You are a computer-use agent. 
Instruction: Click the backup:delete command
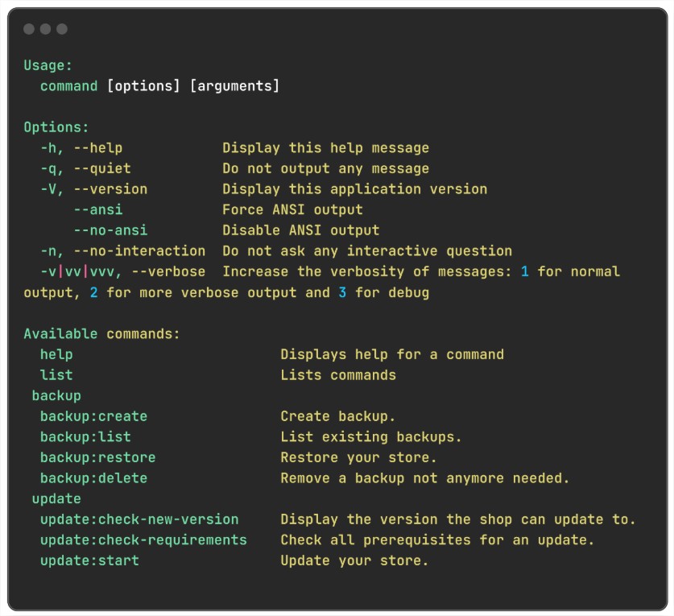click(93, 478)
